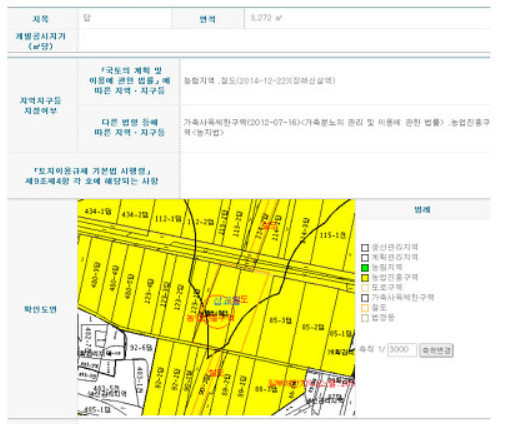
Task: Click the 법정동 legend box
Action: tap(365, 318)
